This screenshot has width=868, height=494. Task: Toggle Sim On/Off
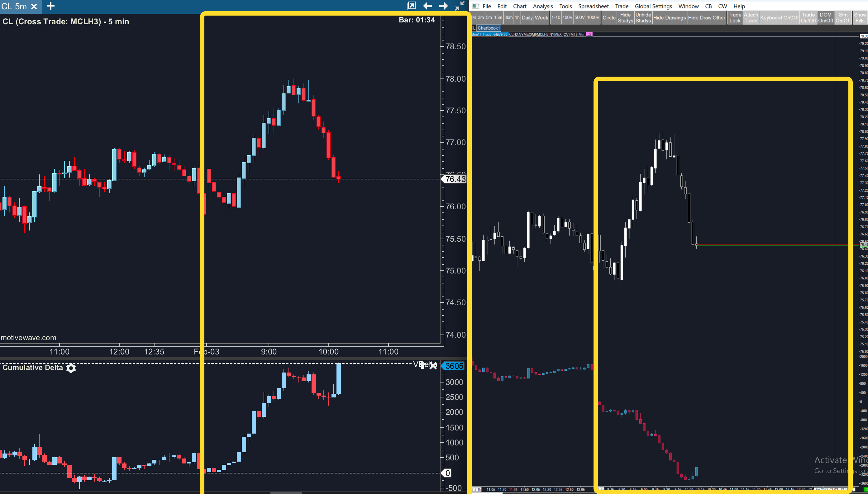pyautogui.click(x=843, y=18)
